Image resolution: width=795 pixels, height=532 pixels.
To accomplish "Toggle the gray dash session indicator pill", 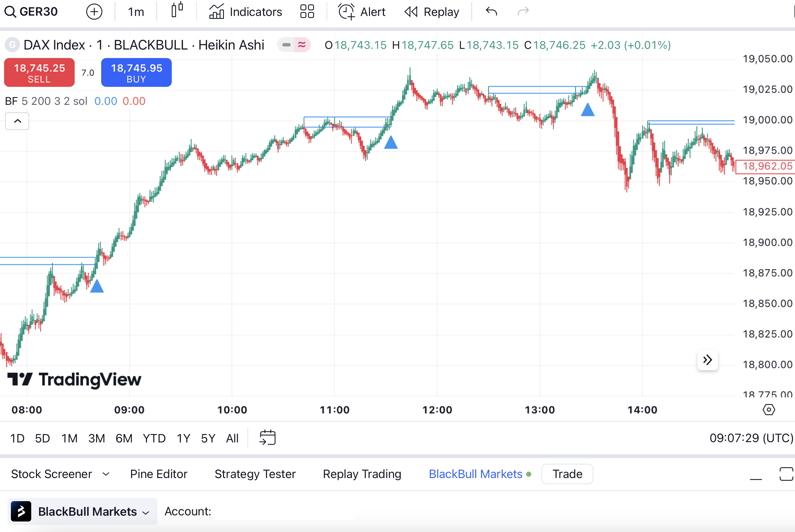I will [286, 45].
